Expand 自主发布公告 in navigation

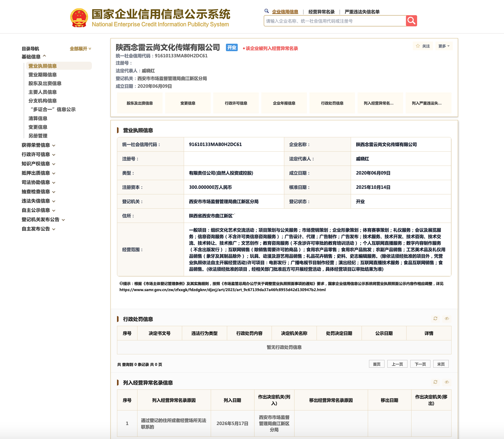tap(38, 229)
